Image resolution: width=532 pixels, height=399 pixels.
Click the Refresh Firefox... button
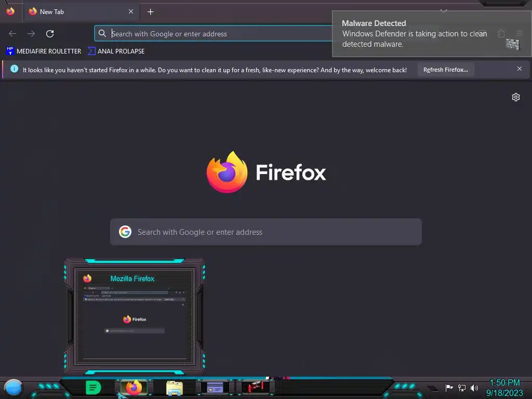(x=445, y=70)
